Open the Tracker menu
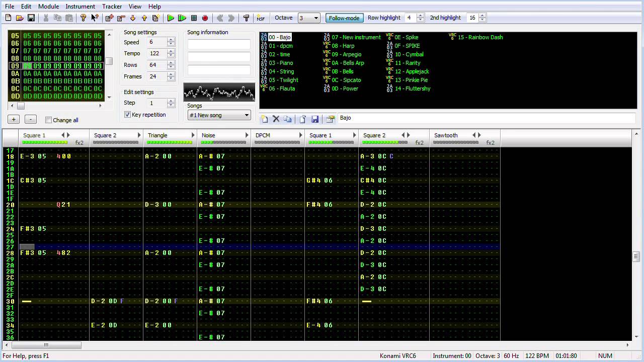Viewport: 644px width, 362px height. click(x=112, y=7)
